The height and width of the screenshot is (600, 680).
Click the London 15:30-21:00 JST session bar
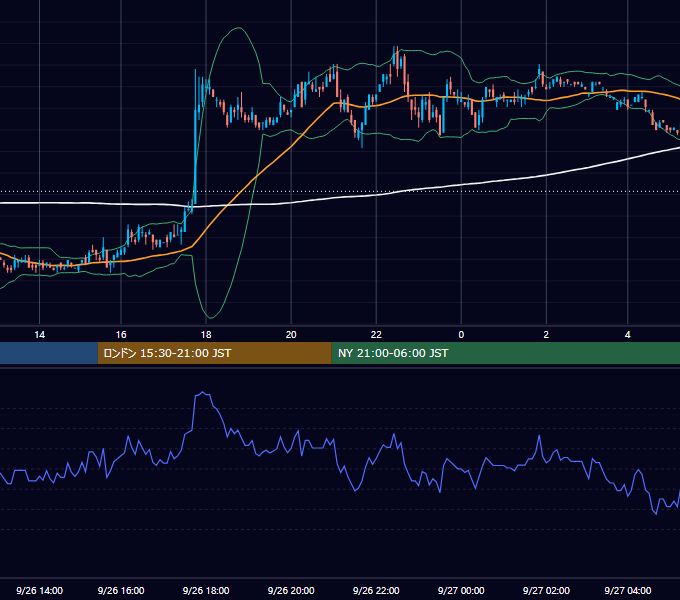pos(215,353)
